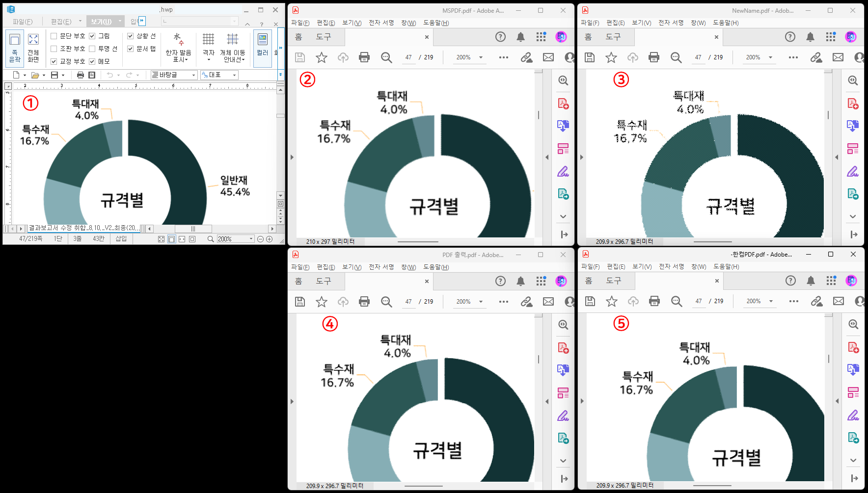This screenshot has width=868, height=493.
Task: Open the 바탕글 style dropdown
Action: 193,75
